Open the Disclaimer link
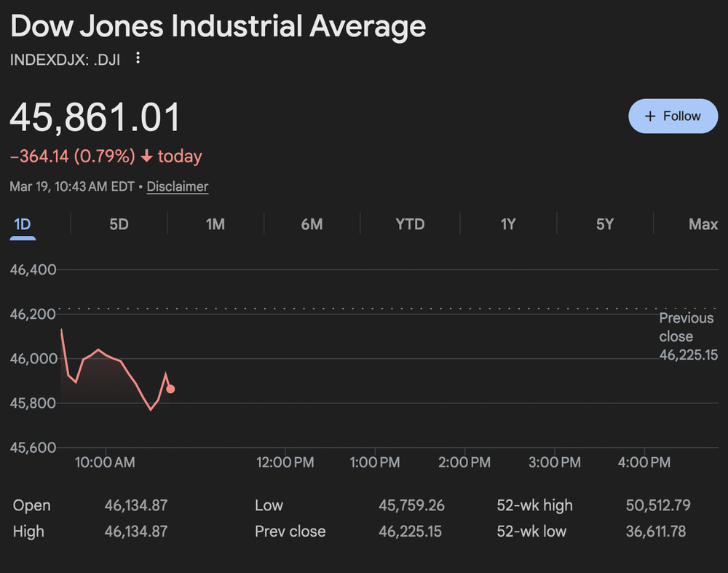728x573 pixels. [x=177, y=186]
